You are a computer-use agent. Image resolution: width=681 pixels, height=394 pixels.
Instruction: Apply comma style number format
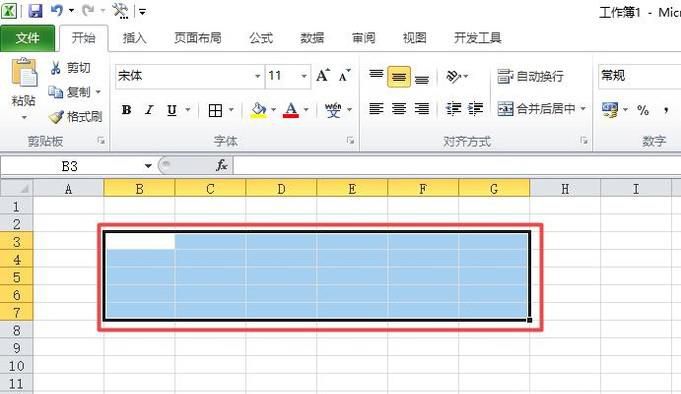point(666,110)
